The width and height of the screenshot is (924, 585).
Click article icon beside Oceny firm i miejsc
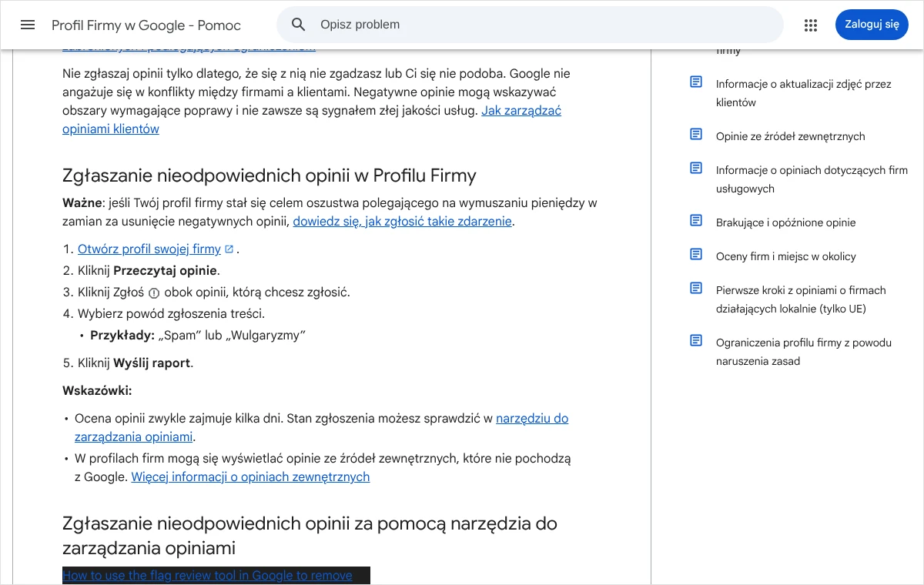696,255
